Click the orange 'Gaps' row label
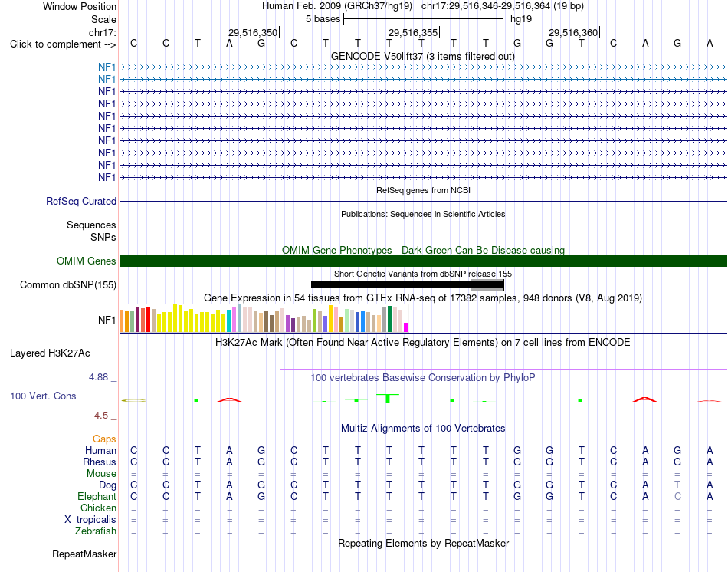The image size is (728, 572). tap(104, 439)
